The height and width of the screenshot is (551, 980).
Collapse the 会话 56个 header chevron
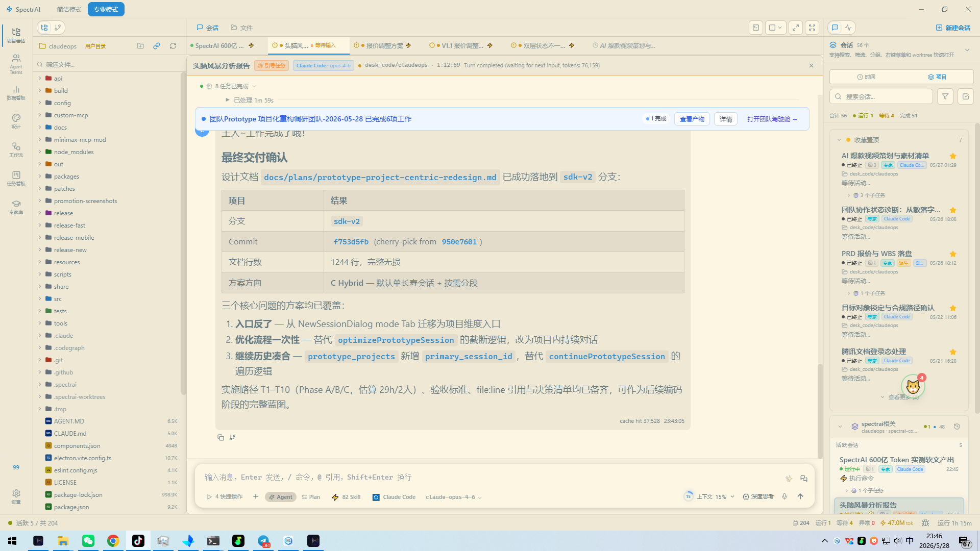coord(967,50)
